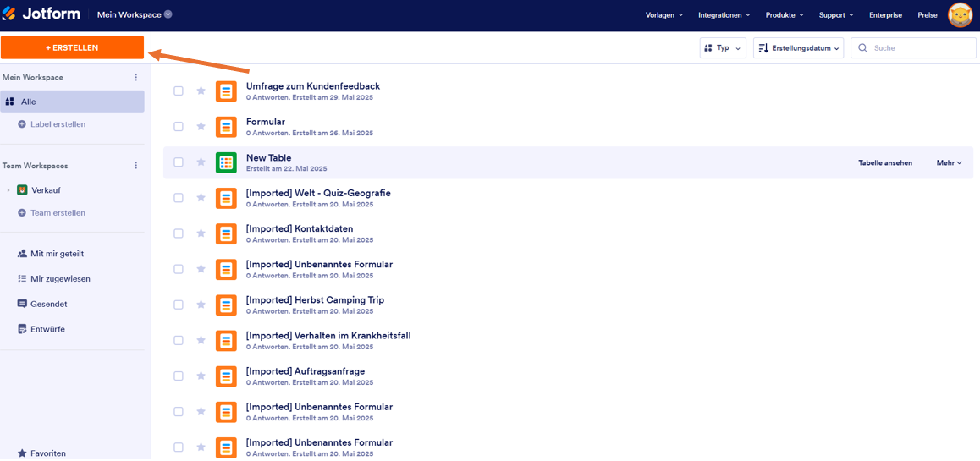Open the Mein Workspace dropdown in header
Screen dimensions: 980x461
135,14
